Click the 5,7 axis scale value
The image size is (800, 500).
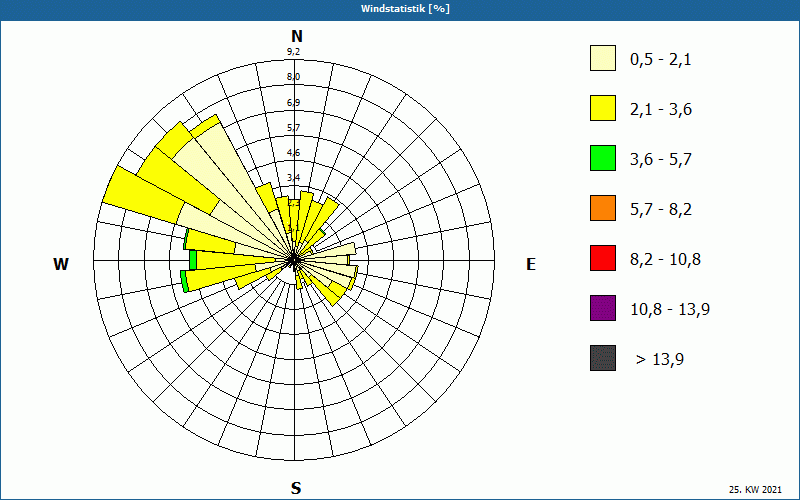[293, 128]
